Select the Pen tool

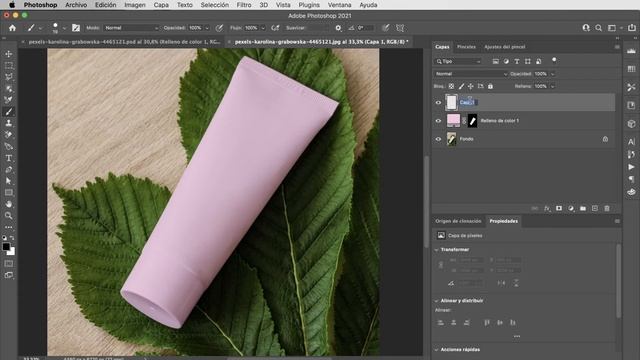click(x=9, y=146)
